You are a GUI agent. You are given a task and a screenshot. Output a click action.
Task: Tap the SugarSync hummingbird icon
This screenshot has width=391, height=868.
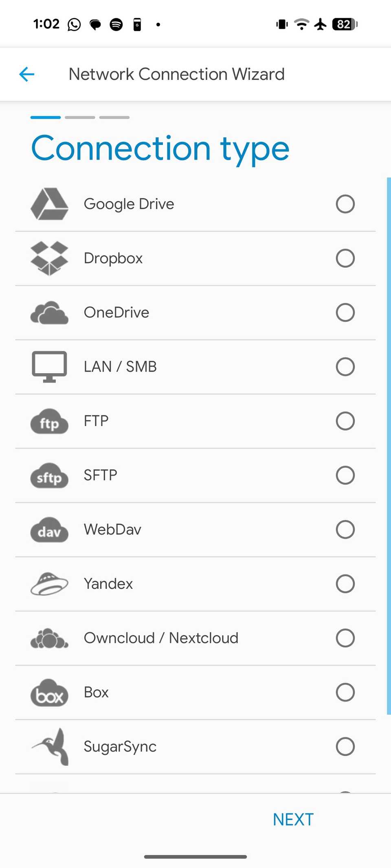[x=51, y=747]
